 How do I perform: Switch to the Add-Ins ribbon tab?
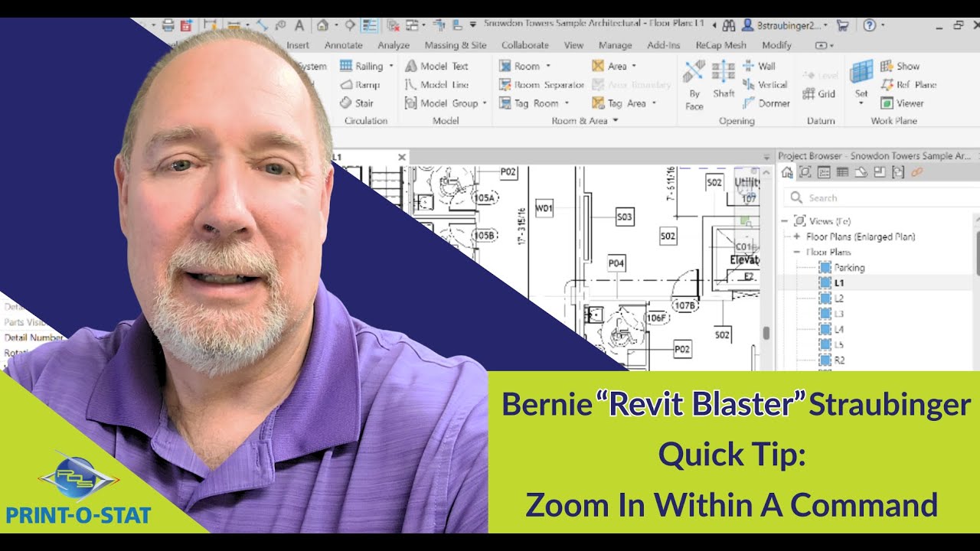tap(663, 45)
